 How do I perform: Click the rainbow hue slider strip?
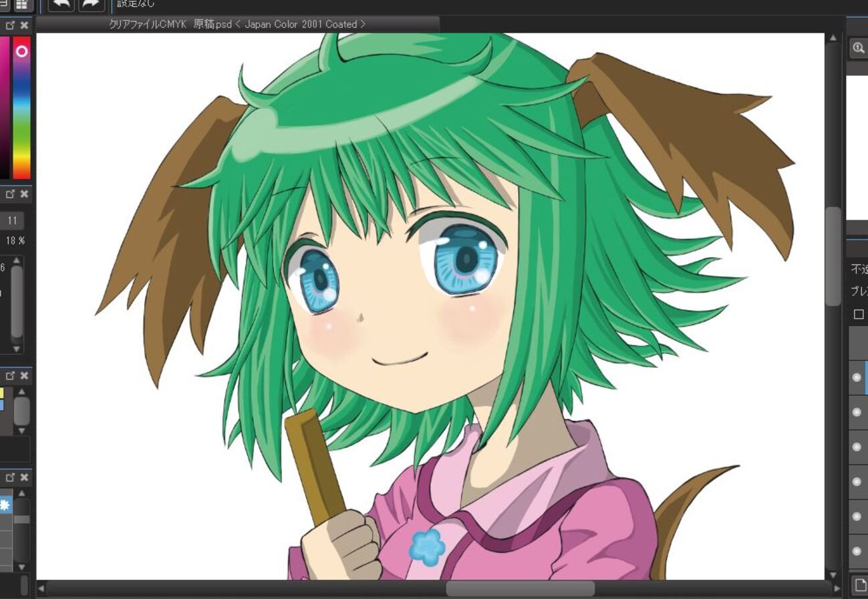click(22, 108)
